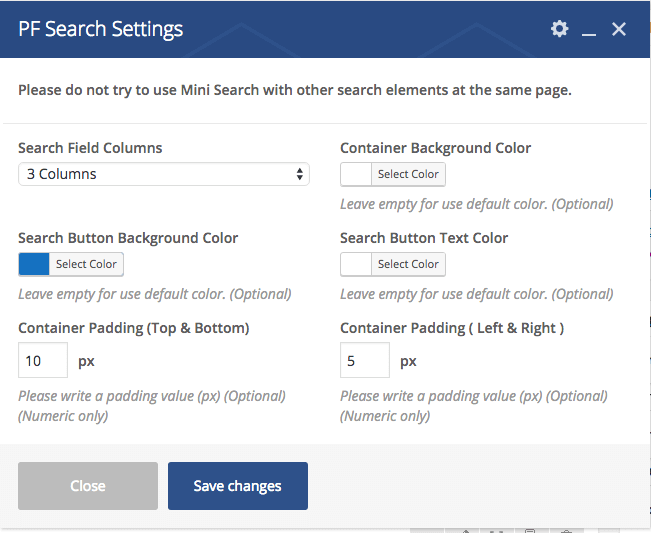Minimize the PF Search Settings dialog

(x=589, y=30)
